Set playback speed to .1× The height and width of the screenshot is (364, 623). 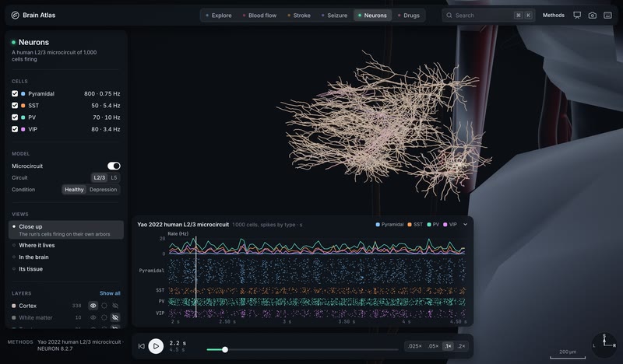click(x=448, y=346)
